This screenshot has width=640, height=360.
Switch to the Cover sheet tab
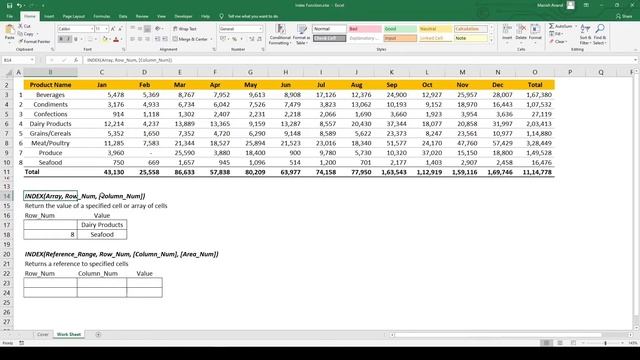42,334
